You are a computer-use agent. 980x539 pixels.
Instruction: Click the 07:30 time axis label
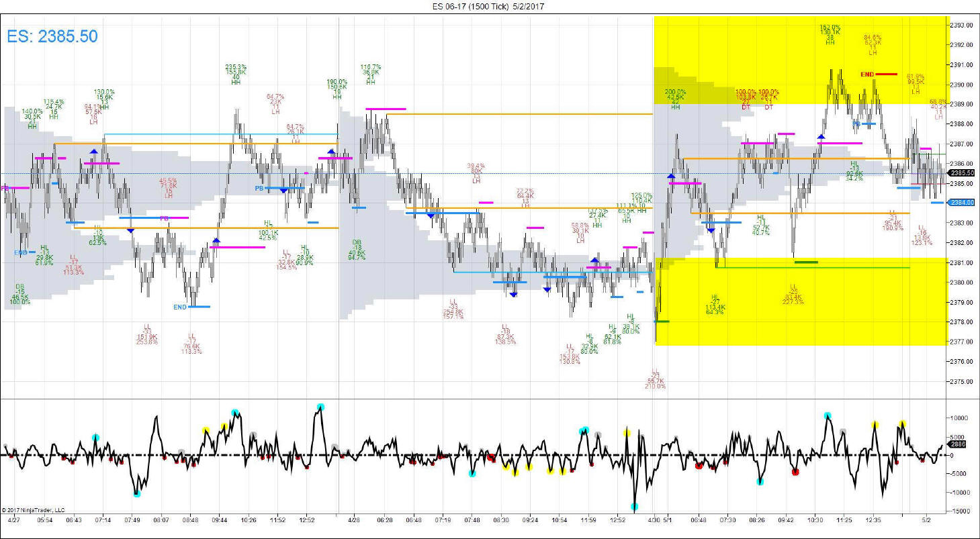point(727,520)
